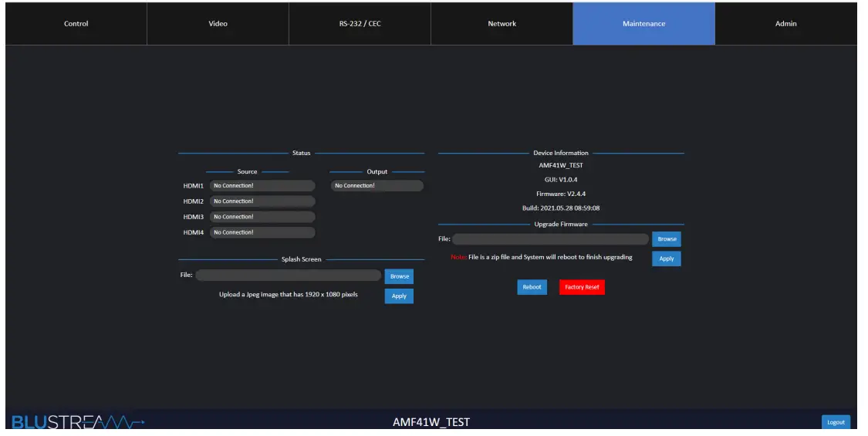Click the AMF41W_TEST title in footer

tap(431, 422)
